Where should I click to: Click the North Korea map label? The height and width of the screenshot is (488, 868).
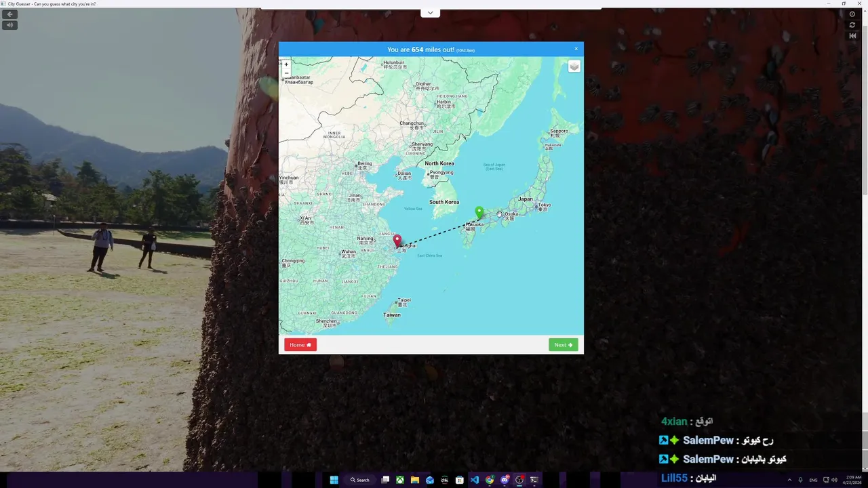439,163
